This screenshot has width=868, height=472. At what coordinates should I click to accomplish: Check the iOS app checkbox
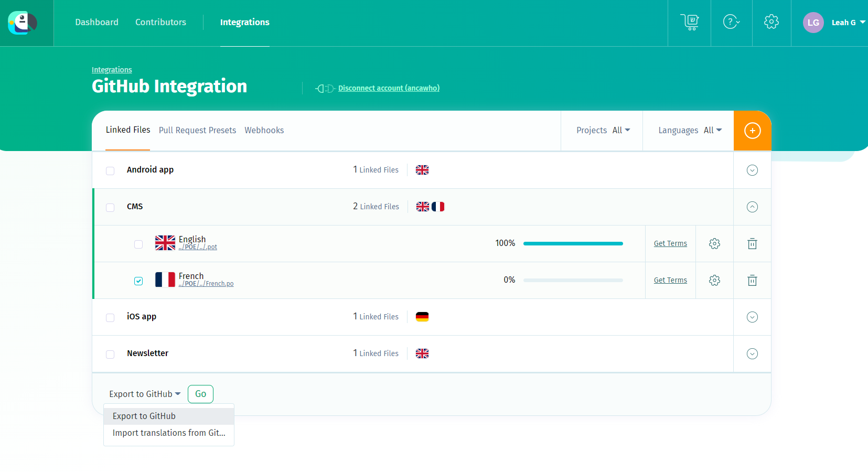(110, 318)
